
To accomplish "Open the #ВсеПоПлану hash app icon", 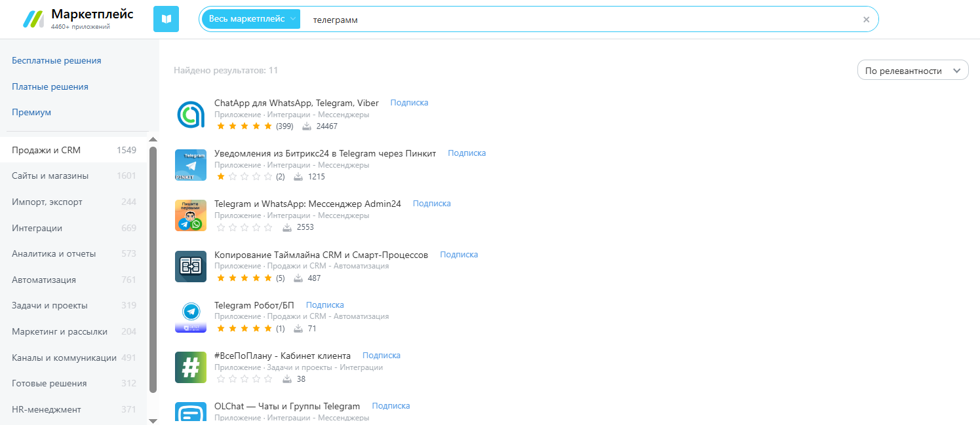I will [191, 367].
